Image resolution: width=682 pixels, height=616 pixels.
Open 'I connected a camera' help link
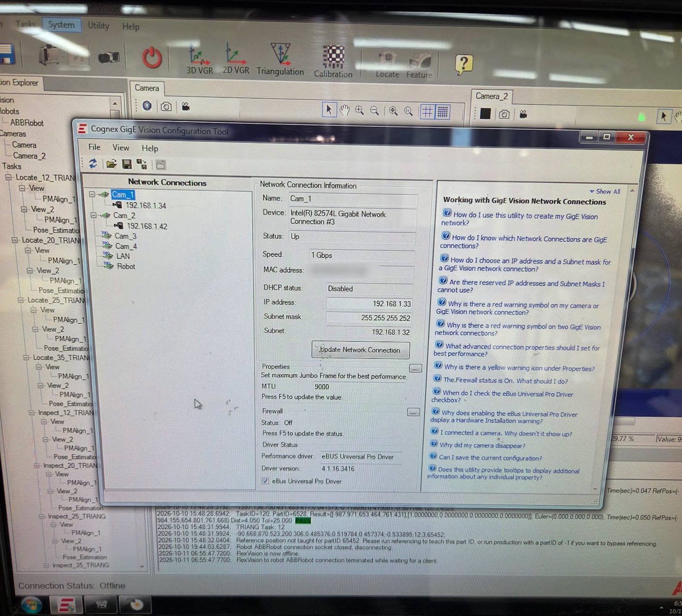[506, 433]
